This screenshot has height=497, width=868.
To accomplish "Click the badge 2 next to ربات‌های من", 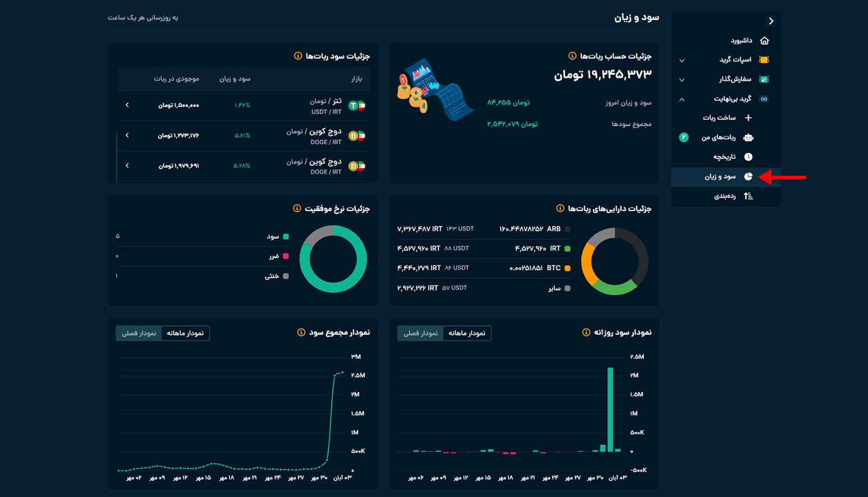I will coord(684,137).
